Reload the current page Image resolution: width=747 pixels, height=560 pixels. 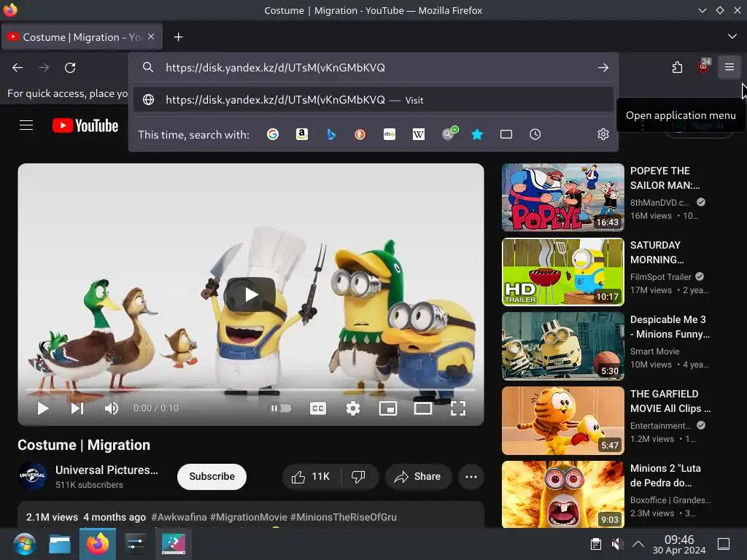[70, 68]
